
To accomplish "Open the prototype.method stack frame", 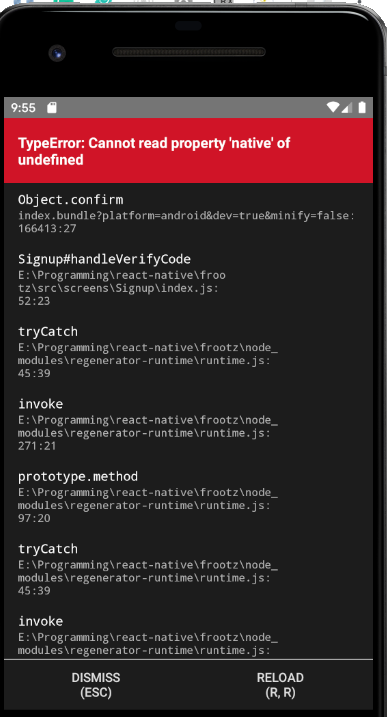I will [x=188, y=497].
